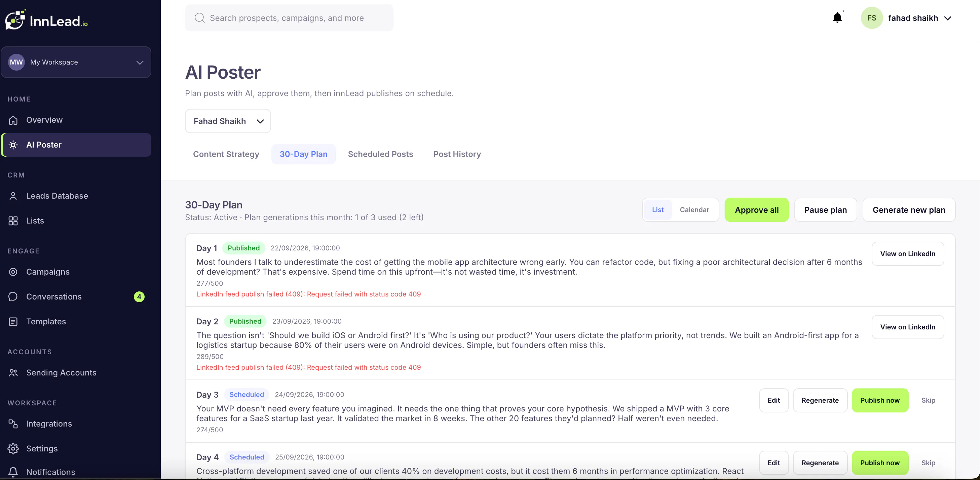Publish the Day 3 post now
The image size is (980, 480).
pyautogui.click(x=879, y=400)
